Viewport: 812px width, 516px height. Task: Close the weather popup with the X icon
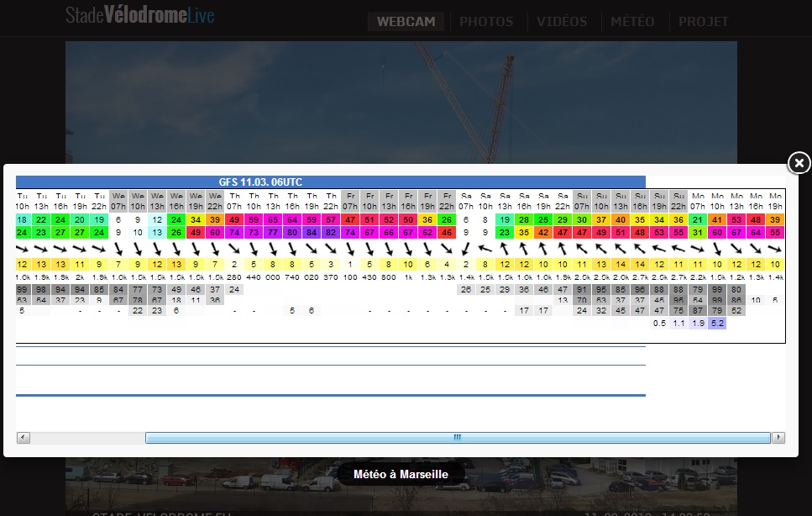(799, 162)
